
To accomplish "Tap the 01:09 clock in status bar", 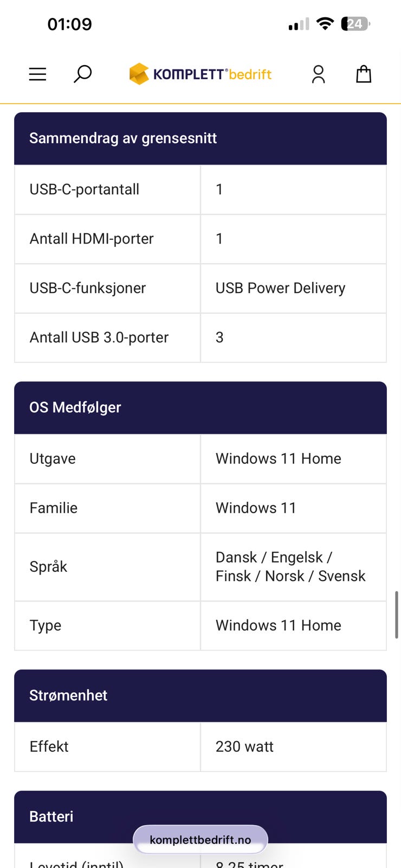I will pyautogui.click(x=69, y=24).
